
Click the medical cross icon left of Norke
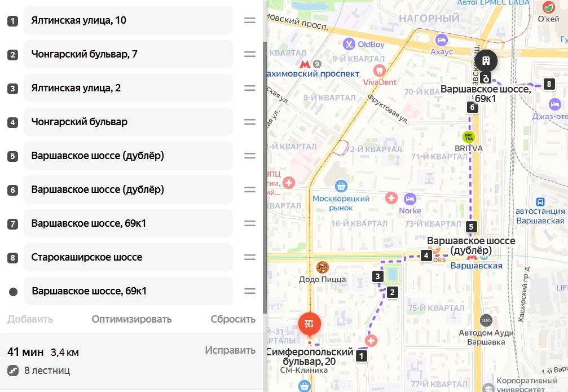point(391,198)
